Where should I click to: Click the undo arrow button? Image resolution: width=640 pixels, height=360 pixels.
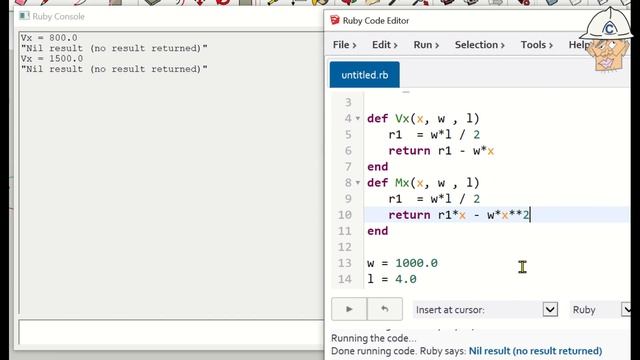(x=384, y=309)
